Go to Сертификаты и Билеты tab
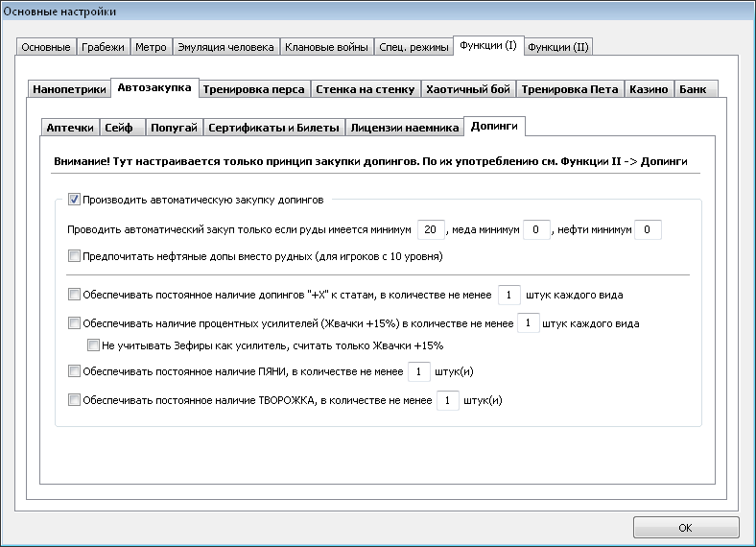Screen dimensions: 756x547 point(273,128)
